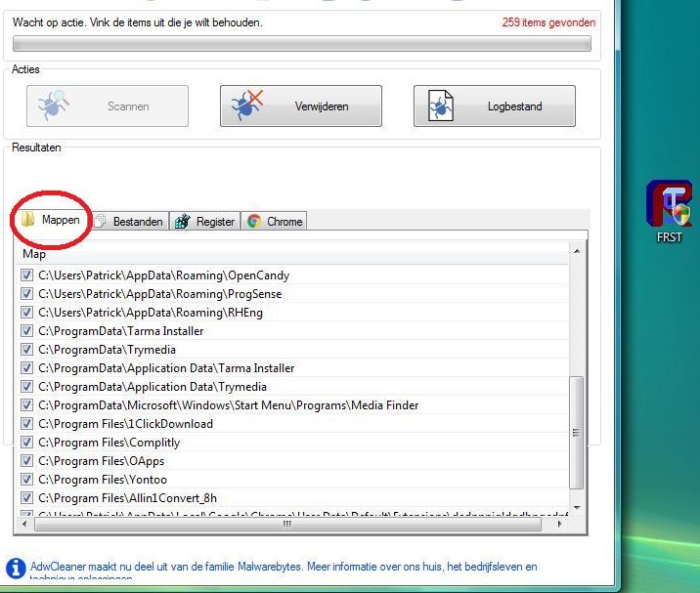
Task: Untick Application Data\Tarma Installer checkbox
Action: coord(26,367)
